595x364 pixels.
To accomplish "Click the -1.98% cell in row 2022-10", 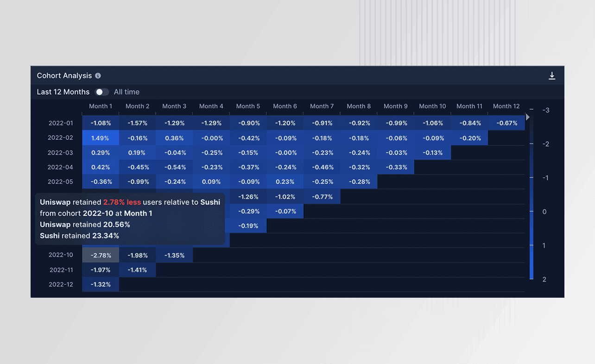I will pos(138,255).
